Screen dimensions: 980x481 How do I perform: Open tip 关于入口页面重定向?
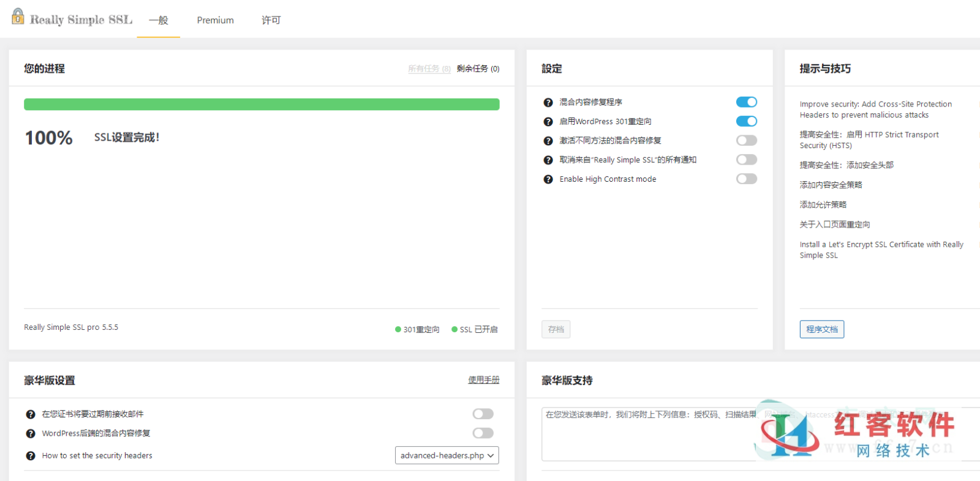point(835,225)
